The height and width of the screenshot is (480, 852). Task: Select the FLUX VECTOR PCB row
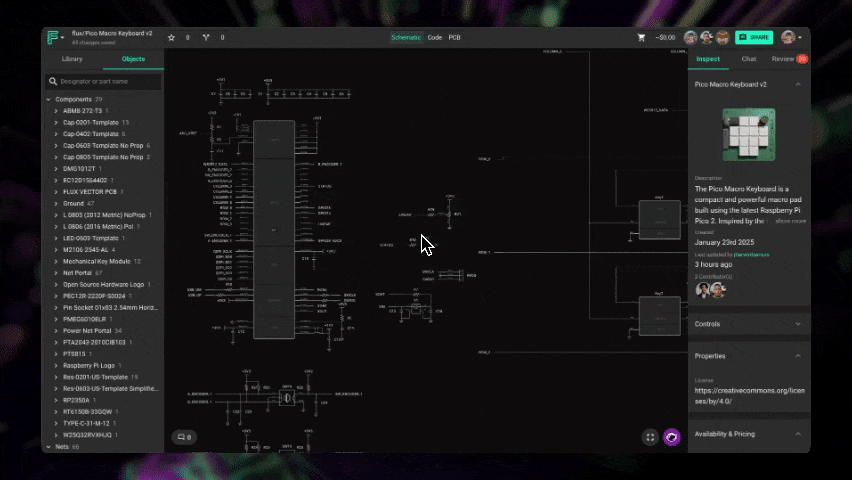click(x=103, y=192)
